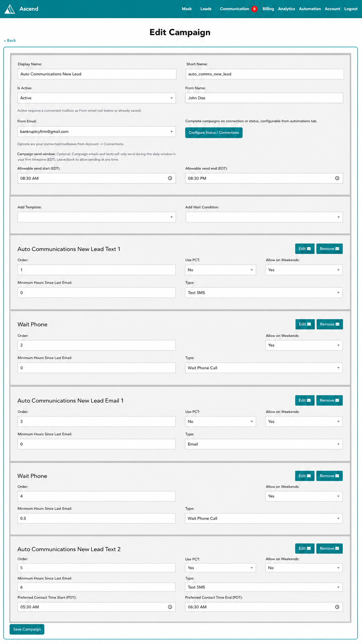
Task: Click the Order field containing 5
Action: click(x=97, y=568)
